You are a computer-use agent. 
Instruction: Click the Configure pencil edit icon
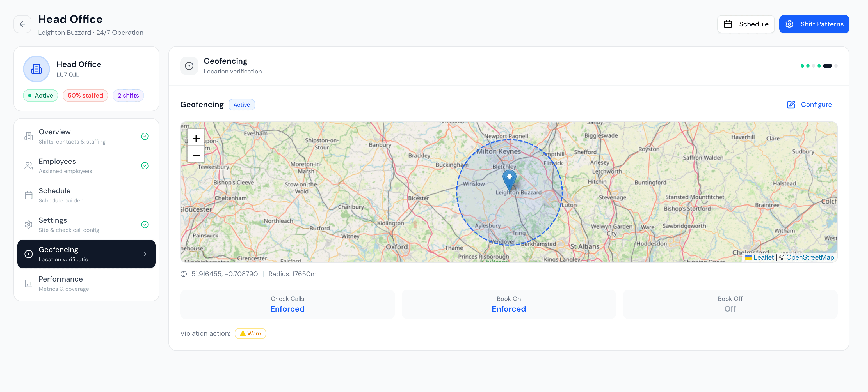coord(791,105)
